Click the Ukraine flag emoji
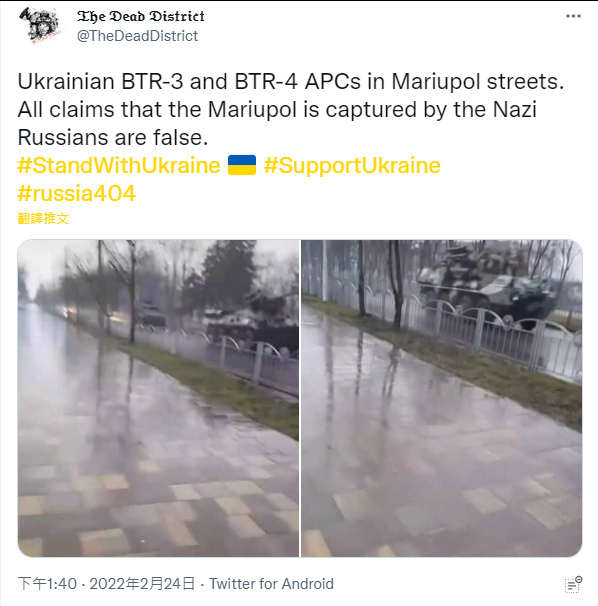Image resolution: width=598 pixels, height=606 pixels. 242,165
